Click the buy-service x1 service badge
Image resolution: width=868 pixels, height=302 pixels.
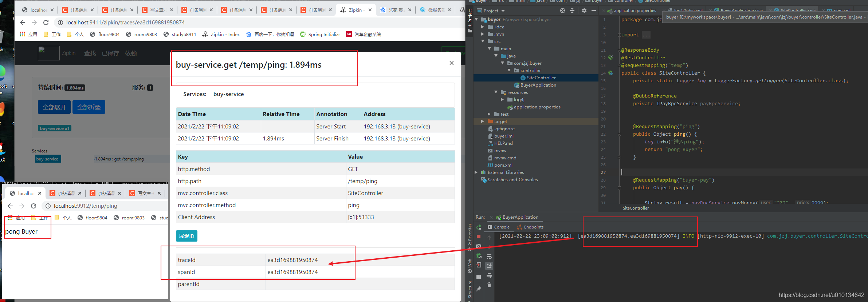point(55,128)
